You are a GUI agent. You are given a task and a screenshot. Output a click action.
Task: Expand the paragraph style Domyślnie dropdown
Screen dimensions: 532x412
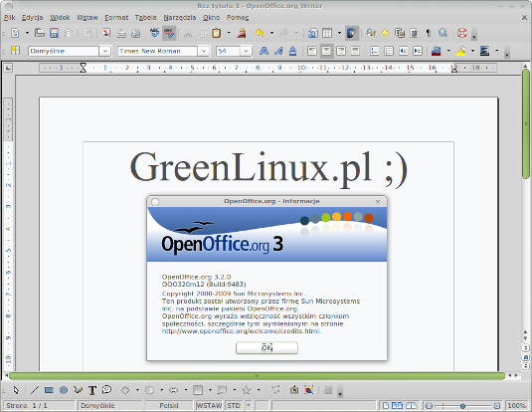105,51
